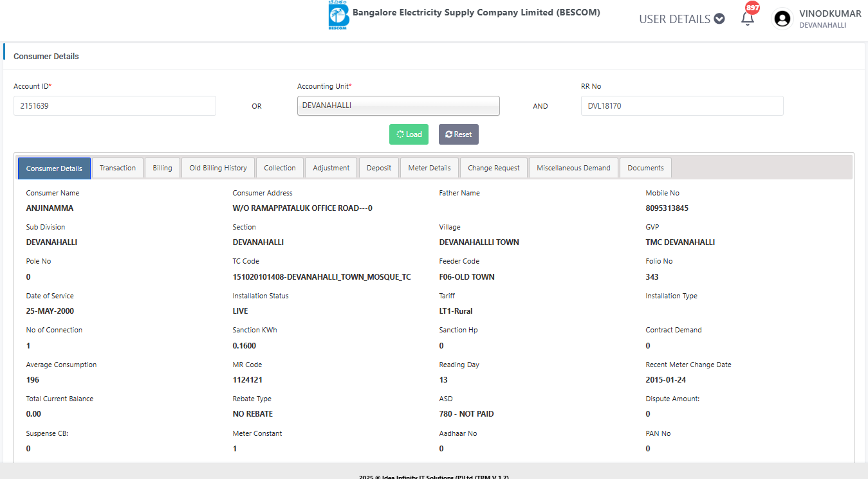Click the average consumption value 196
The height and width of the screenshot is (479, 868).
pyautogui.click(x=33, y=380)
